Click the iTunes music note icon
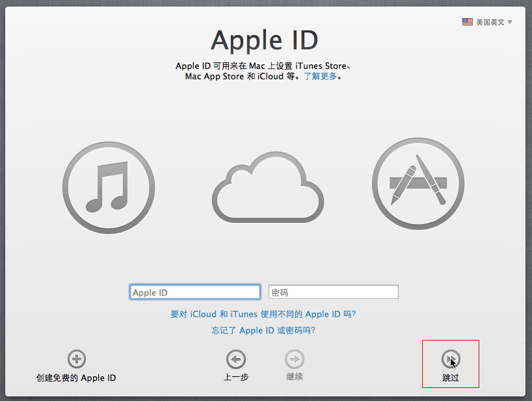 coord(109,187)
